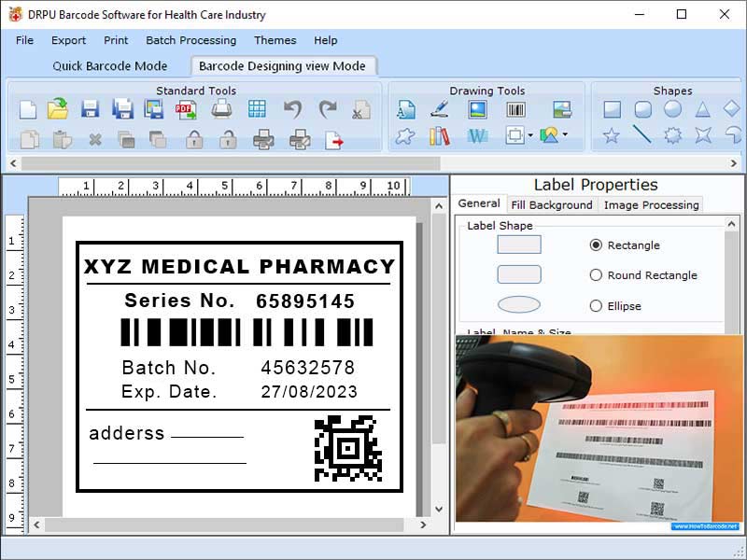Select the Pencil signature tool
The image size is (747, 560).
[437, 108]
